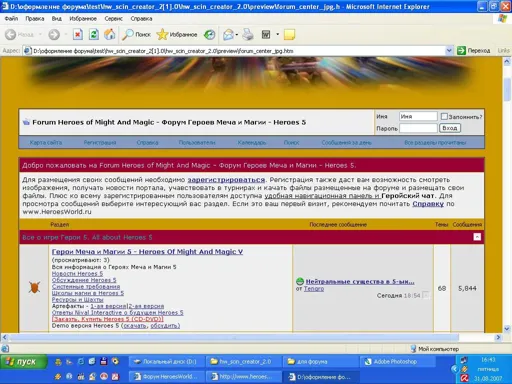Click the Пароль password input field
This screenshot has height=384, width=512.
(x=418, y=128)
